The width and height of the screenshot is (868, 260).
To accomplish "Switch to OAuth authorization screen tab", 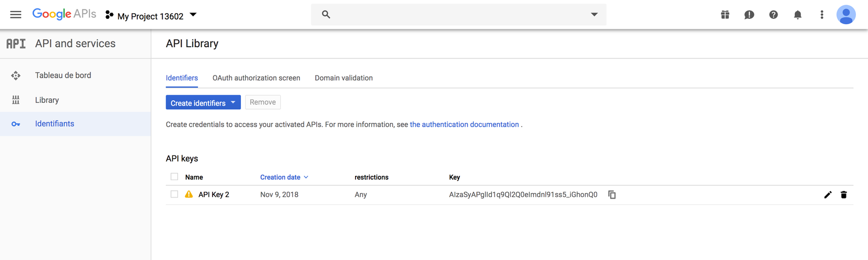I will (256, 78).
